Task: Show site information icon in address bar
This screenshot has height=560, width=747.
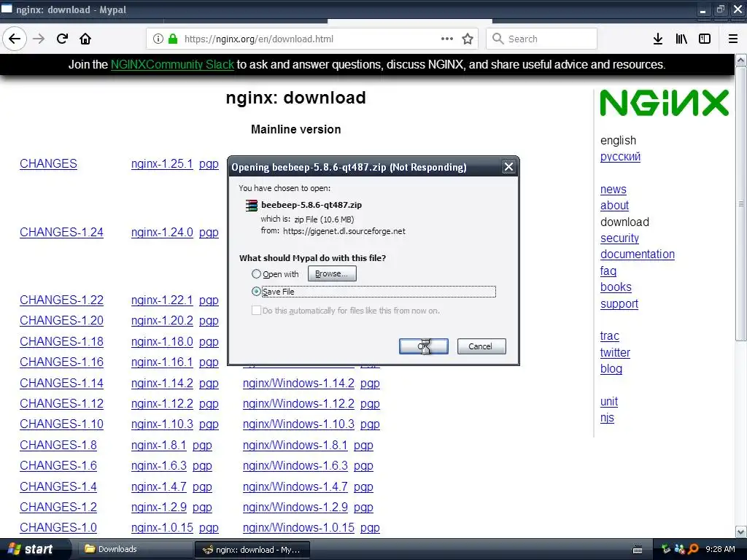Action: click(x=158, y=39)
